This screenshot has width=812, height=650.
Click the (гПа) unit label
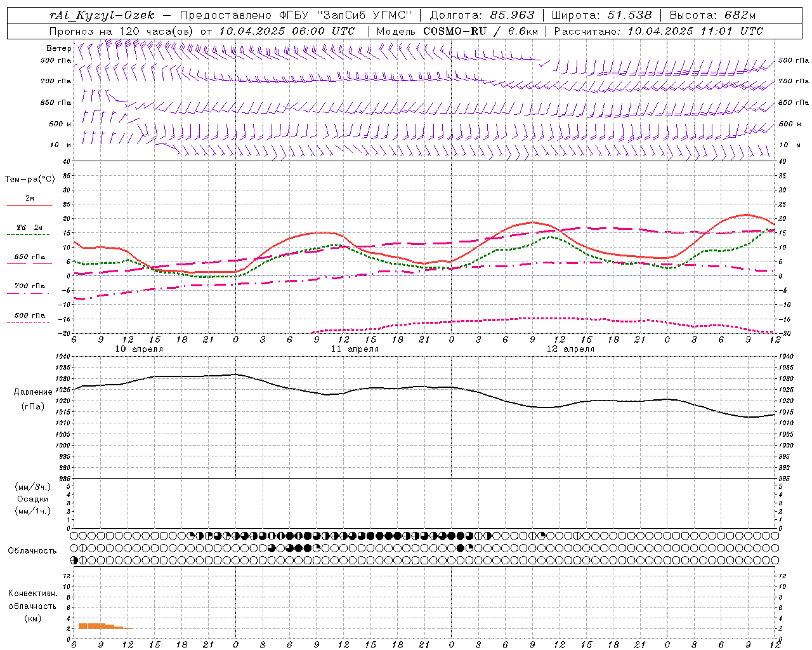click(x=33, y=406)
